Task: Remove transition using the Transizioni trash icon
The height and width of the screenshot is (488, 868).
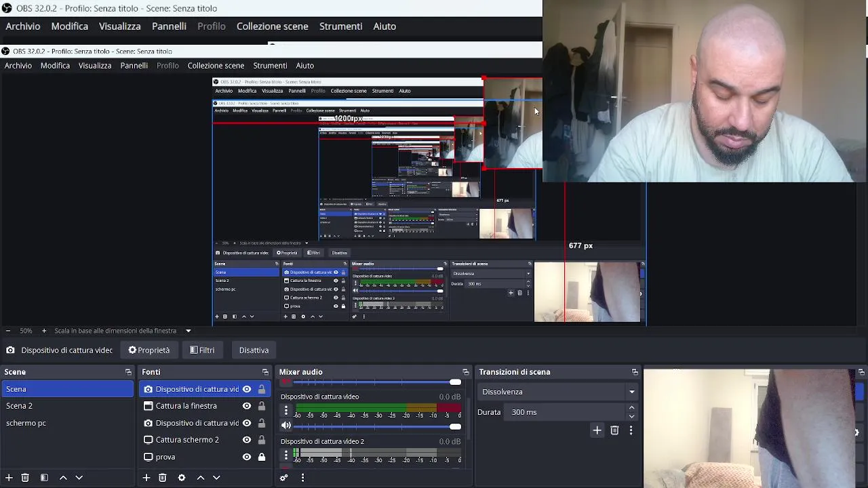Action: coord(614,430)
